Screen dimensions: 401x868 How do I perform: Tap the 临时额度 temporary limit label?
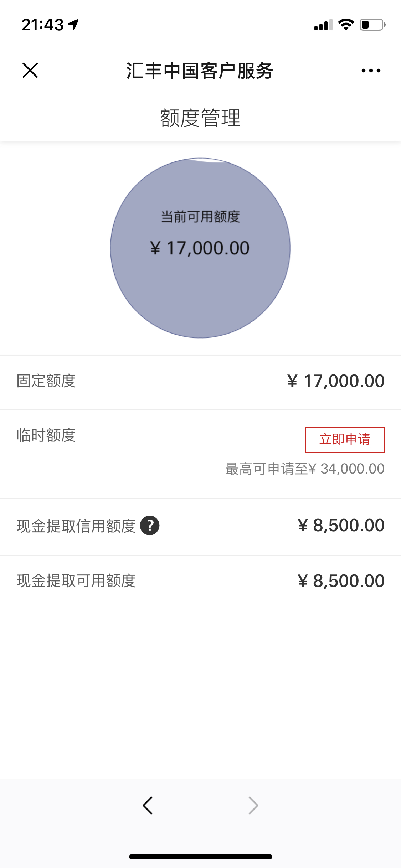[46, 435]
